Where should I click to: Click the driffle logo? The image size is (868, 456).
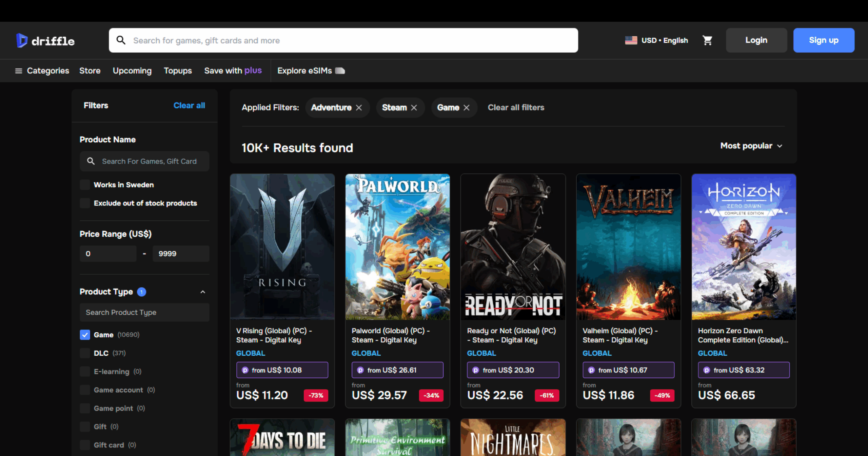(45, 41)
